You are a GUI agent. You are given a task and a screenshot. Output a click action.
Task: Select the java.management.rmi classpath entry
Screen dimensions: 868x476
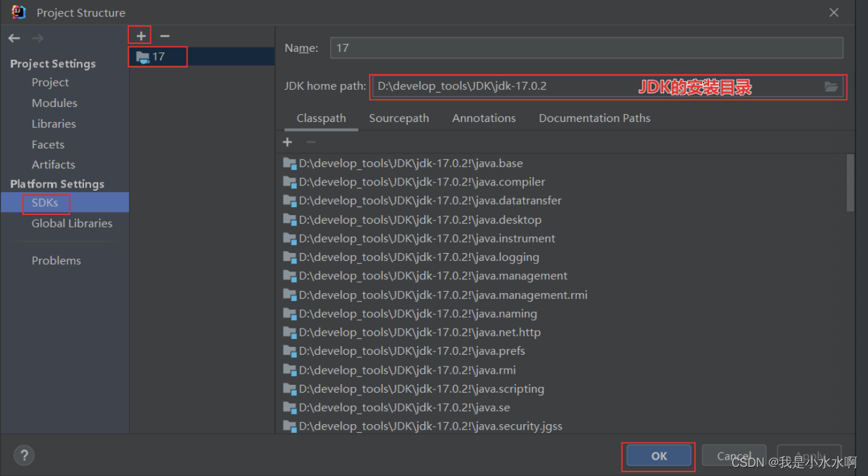pos(435,295)
